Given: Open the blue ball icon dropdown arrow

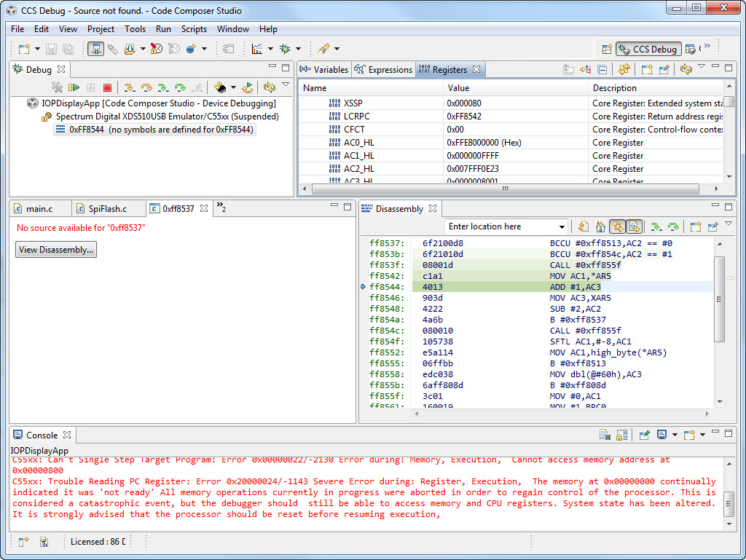Looking at the screenshot, I should pos(204,49).
